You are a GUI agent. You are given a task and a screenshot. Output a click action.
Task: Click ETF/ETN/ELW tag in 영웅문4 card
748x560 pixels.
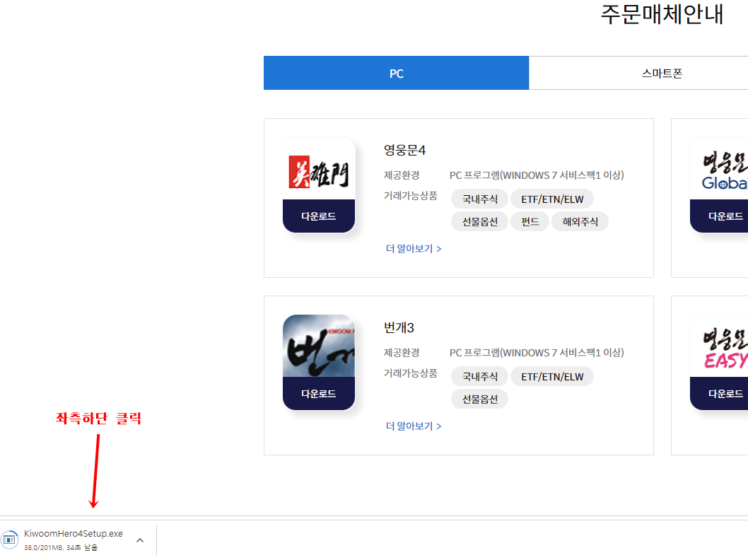[x=552, y=199]
